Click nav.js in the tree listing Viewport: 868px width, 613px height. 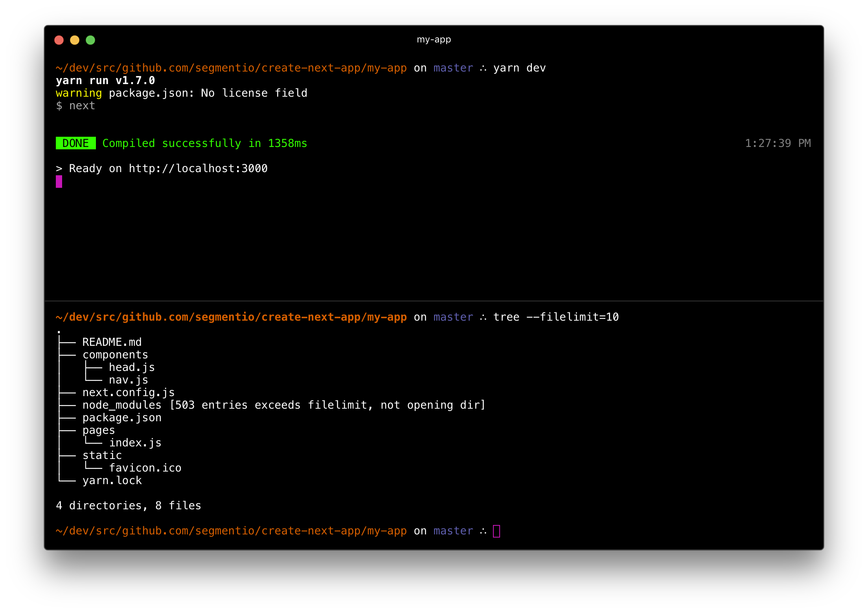click(x=129, y=380)
